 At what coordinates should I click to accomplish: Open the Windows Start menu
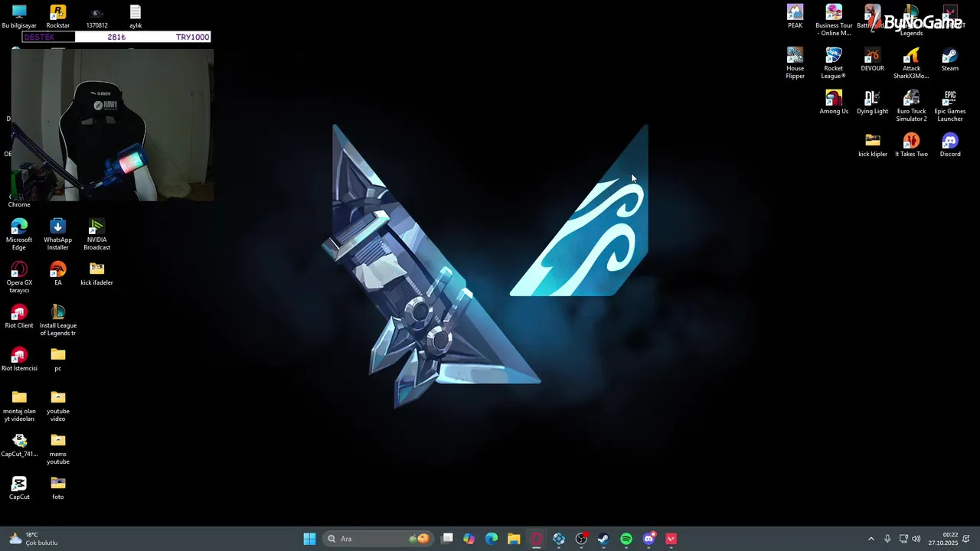coord(309,539)
